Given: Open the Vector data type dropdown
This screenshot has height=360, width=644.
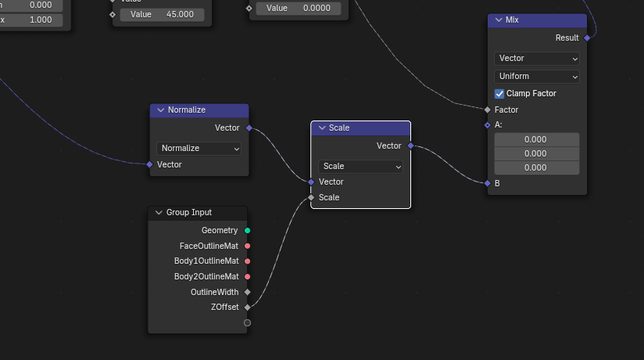Looking at the screenshot, I should 537,58.
